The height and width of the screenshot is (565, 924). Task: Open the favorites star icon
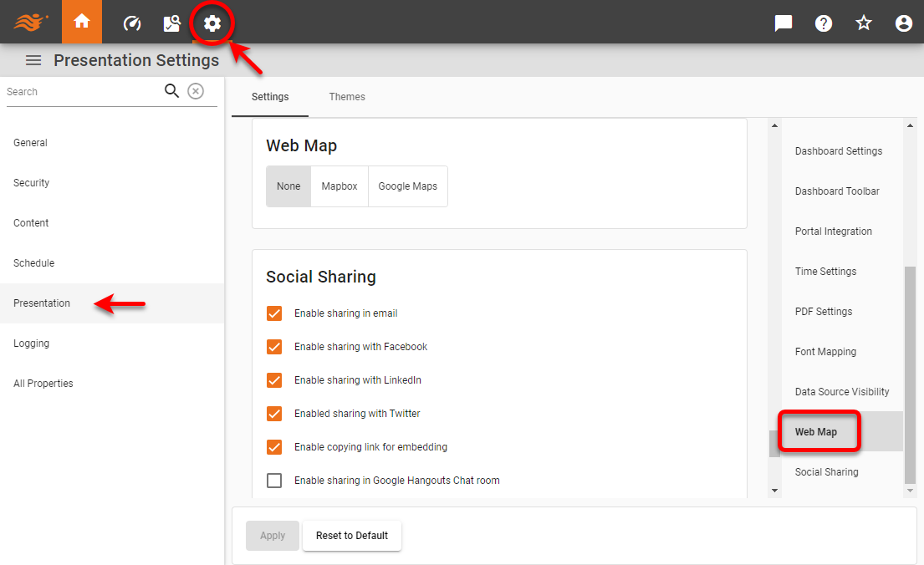[x=864, y=23]
